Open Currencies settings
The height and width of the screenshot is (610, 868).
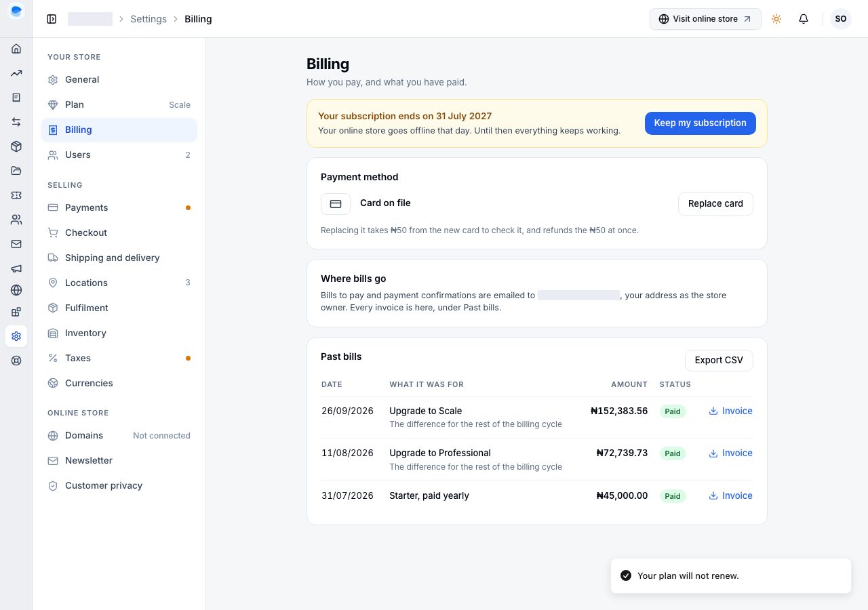119,383
